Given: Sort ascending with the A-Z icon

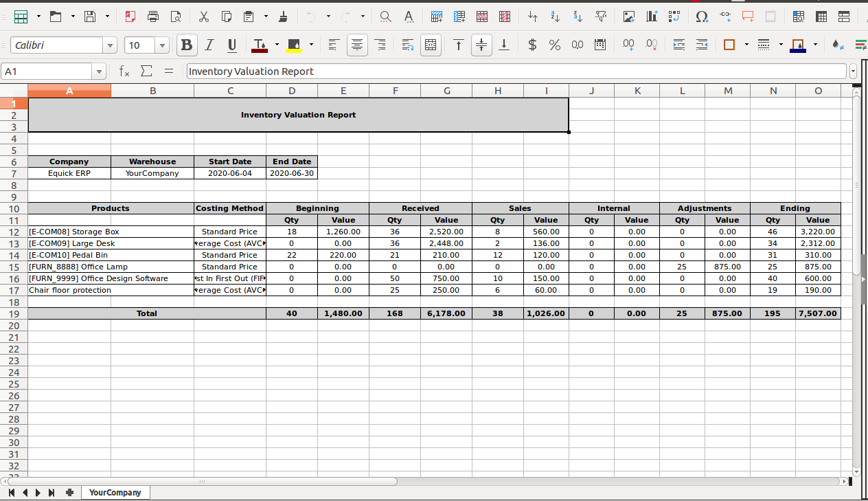Looking at the screenshot, I should coord(556,16).
